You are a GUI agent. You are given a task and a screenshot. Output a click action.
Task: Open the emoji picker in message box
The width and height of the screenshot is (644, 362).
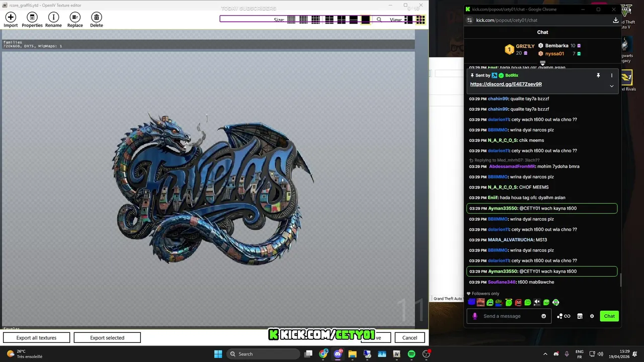pyautogui.click(x=543, y=316)
